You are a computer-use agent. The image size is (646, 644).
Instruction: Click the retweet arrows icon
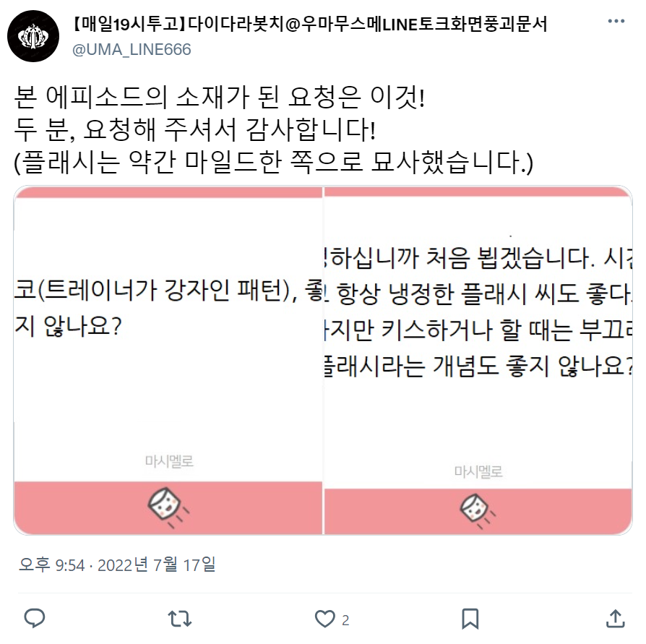tap(180, 619)
